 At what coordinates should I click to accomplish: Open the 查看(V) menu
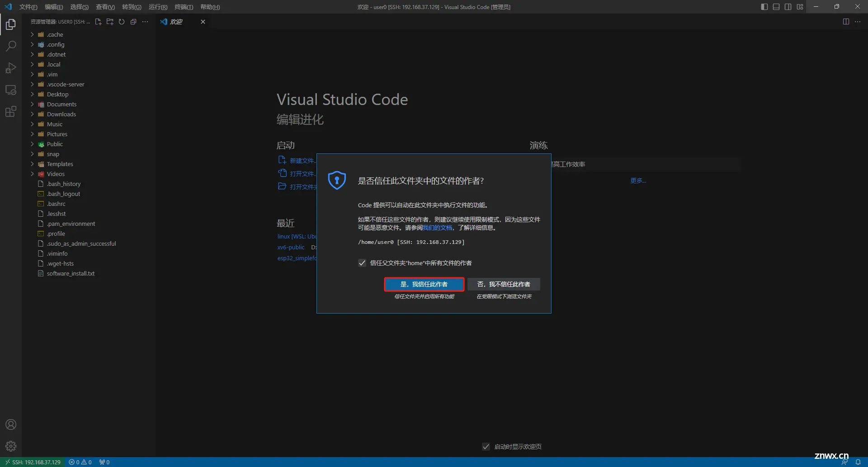(105, 7)
